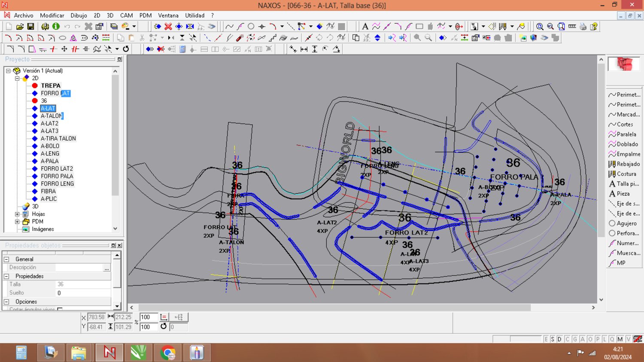Image resolution: width=644 pixels, height=362 pixels.
Task: Click the color palette icon
Action: [x=125, y=27]
